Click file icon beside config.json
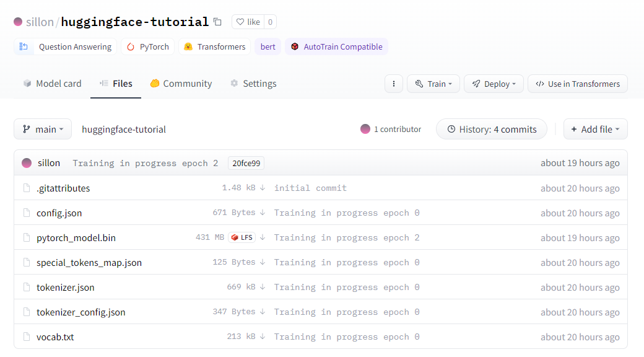This screenshot has height=357, width=644. pos(27,213)
